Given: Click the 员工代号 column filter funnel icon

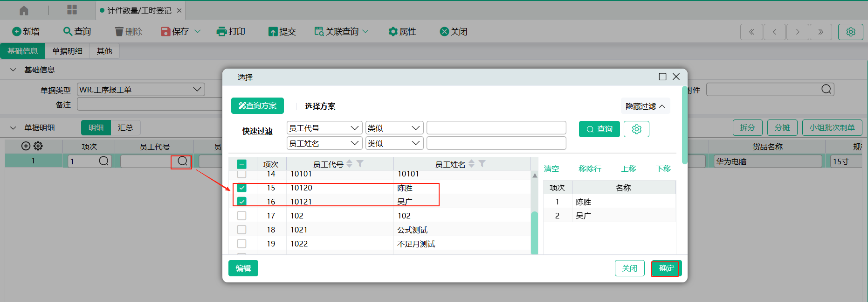Looking at the screenshot, I should pyautogui.click(x=360, y=164).
